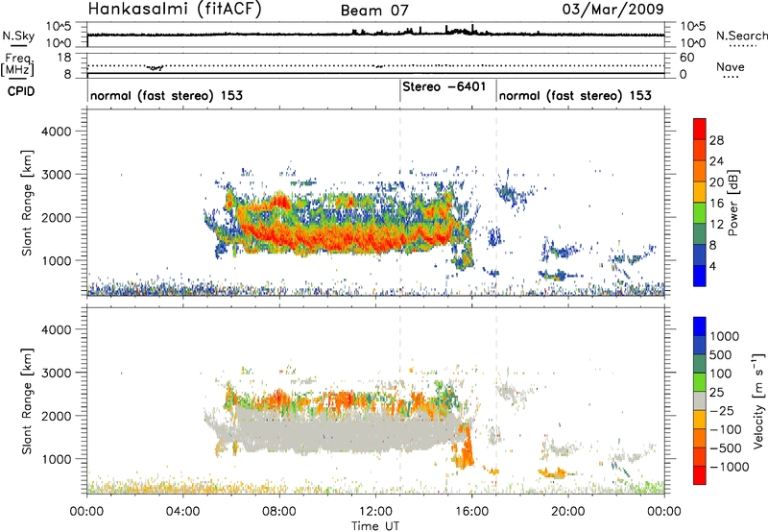Select the Power [dB] colour bar title

pos(733,203)
